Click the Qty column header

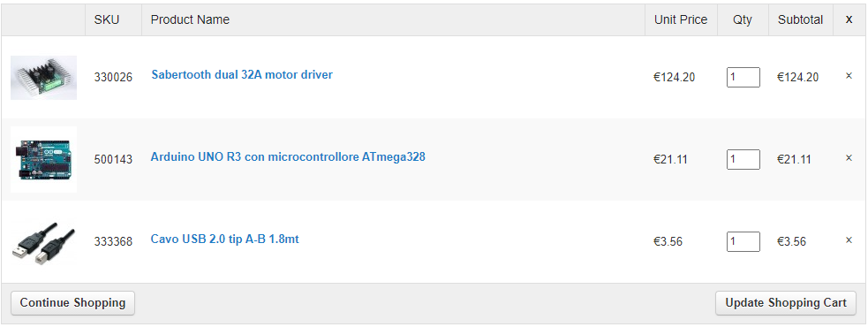743,20
